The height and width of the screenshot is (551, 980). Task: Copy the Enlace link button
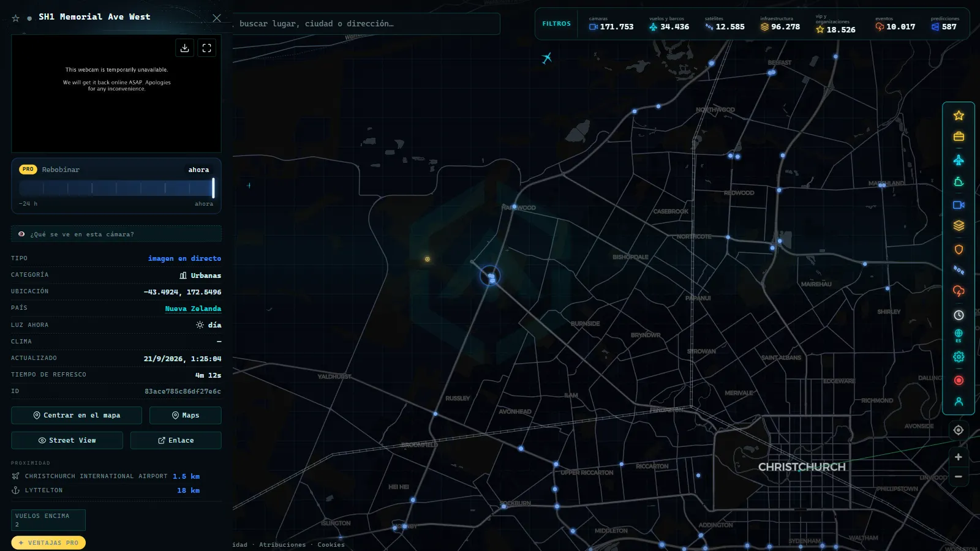176,440
